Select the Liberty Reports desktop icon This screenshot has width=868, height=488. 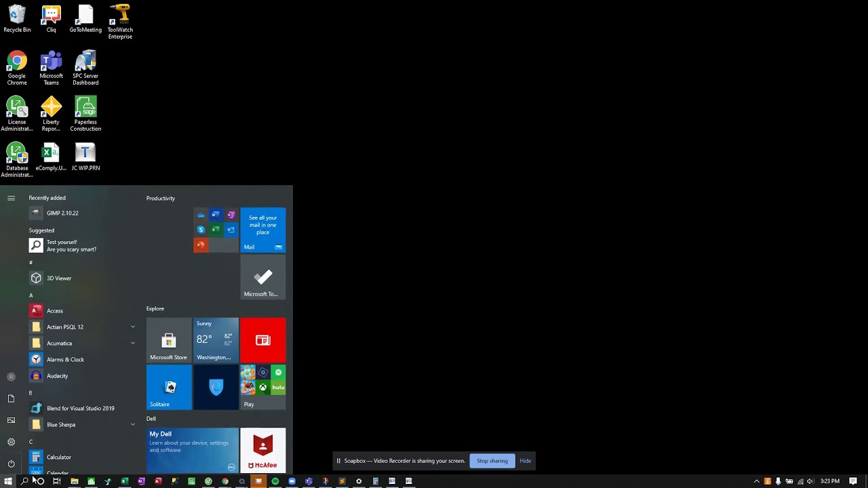(51, 114)
